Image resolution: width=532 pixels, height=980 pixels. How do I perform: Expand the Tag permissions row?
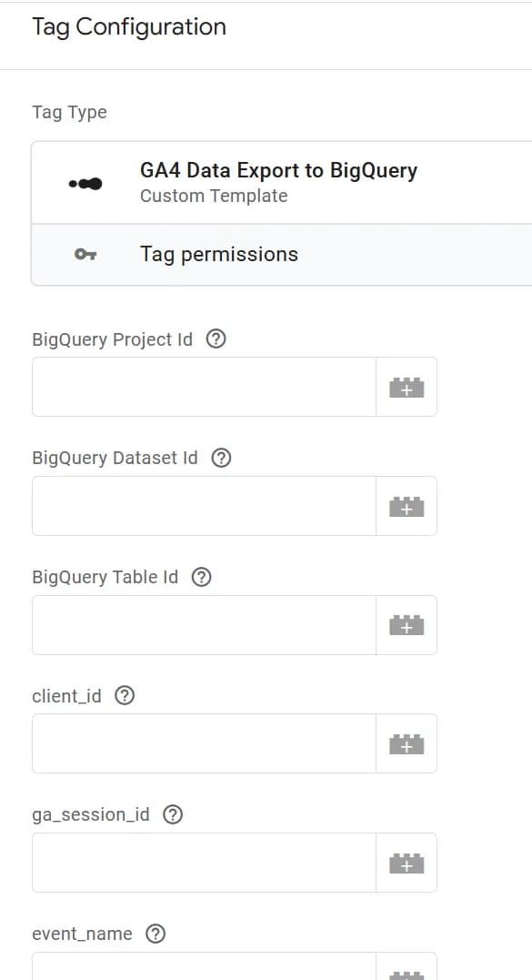tap(282, 255)
